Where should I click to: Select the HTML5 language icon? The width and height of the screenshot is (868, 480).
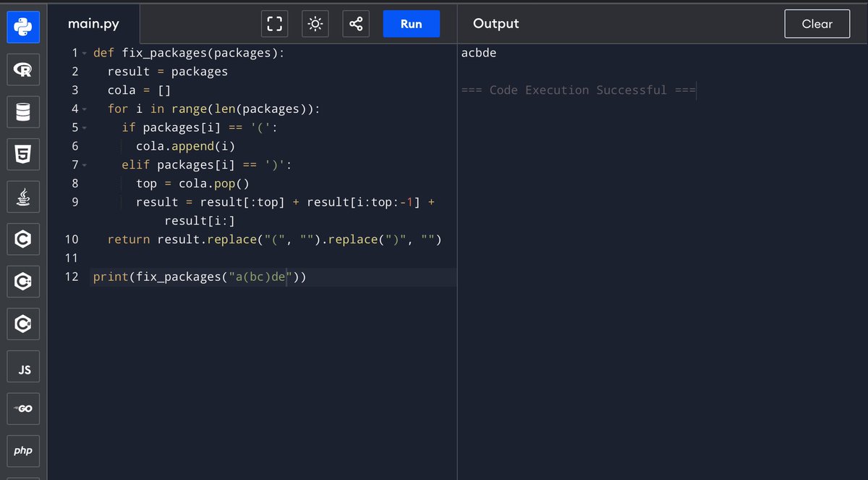(x=22, y=154)
